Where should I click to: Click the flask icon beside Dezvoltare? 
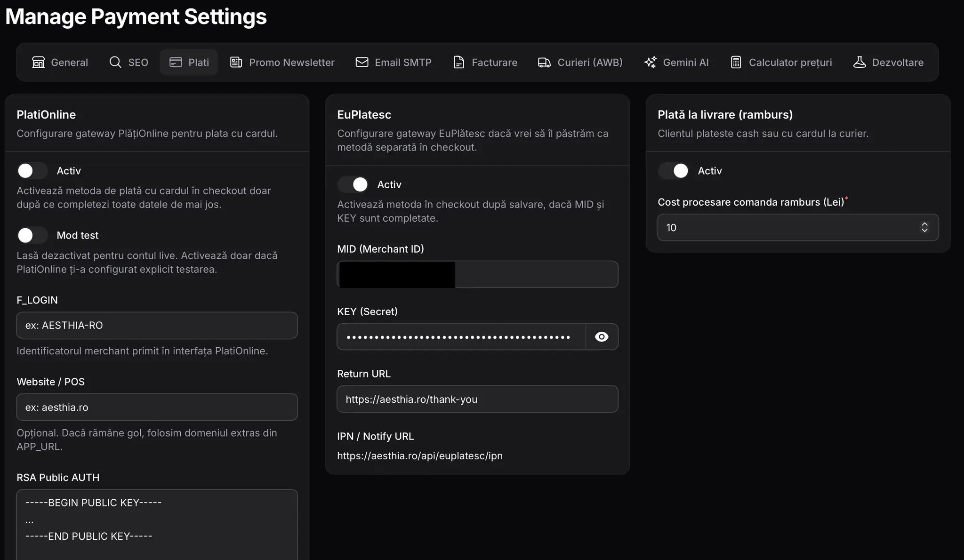point(860,62)
